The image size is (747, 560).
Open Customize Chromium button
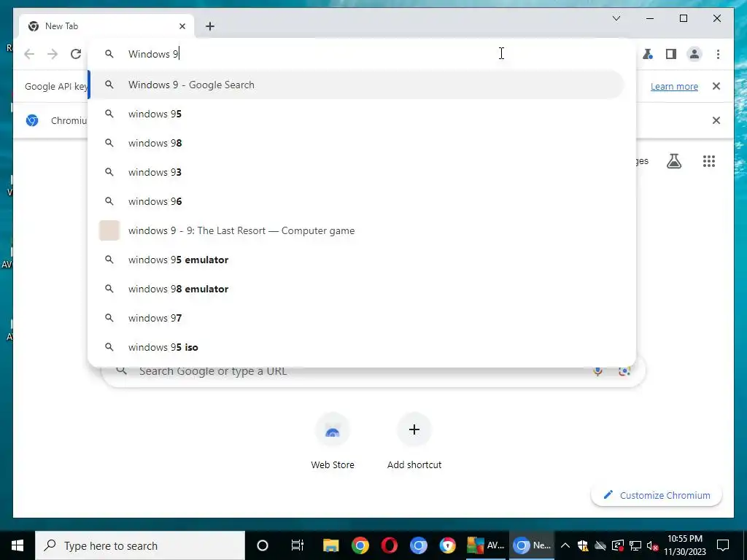[x=657, y=495]
